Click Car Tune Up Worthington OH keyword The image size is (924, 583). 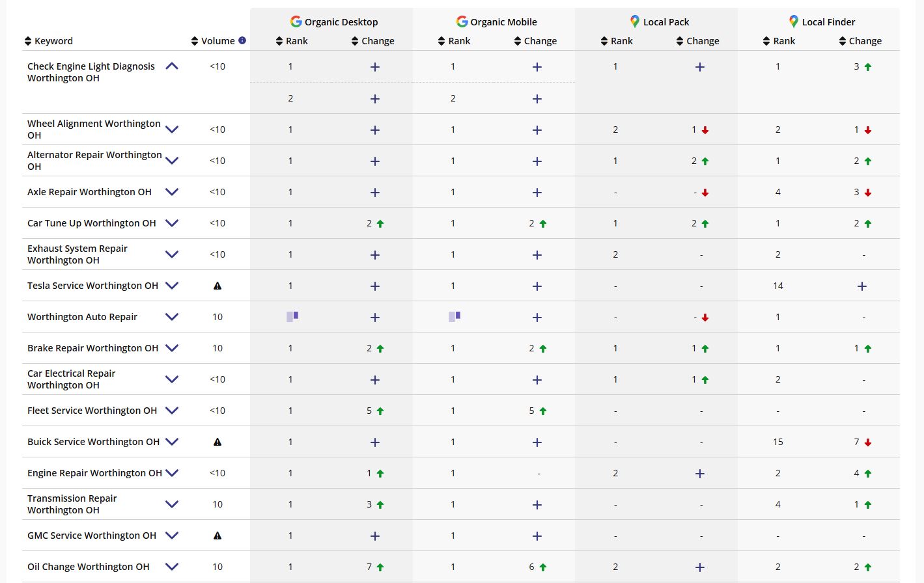92,223
